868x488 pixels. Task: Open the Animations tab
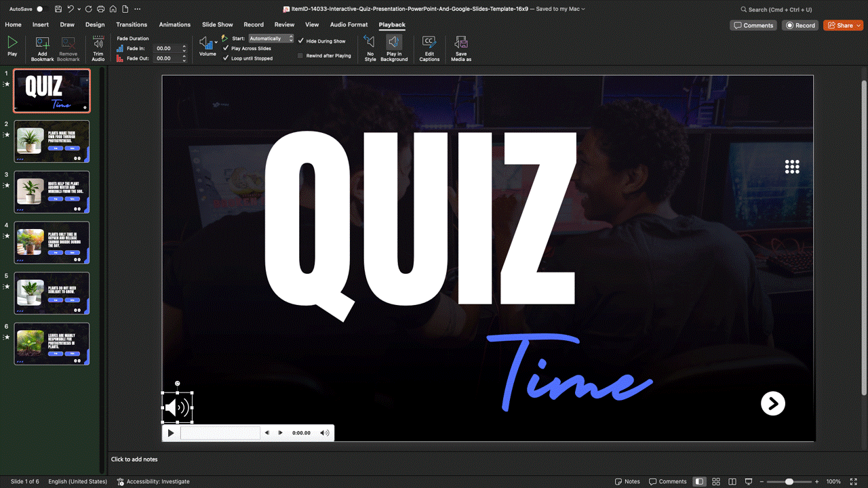click(175, 24)
